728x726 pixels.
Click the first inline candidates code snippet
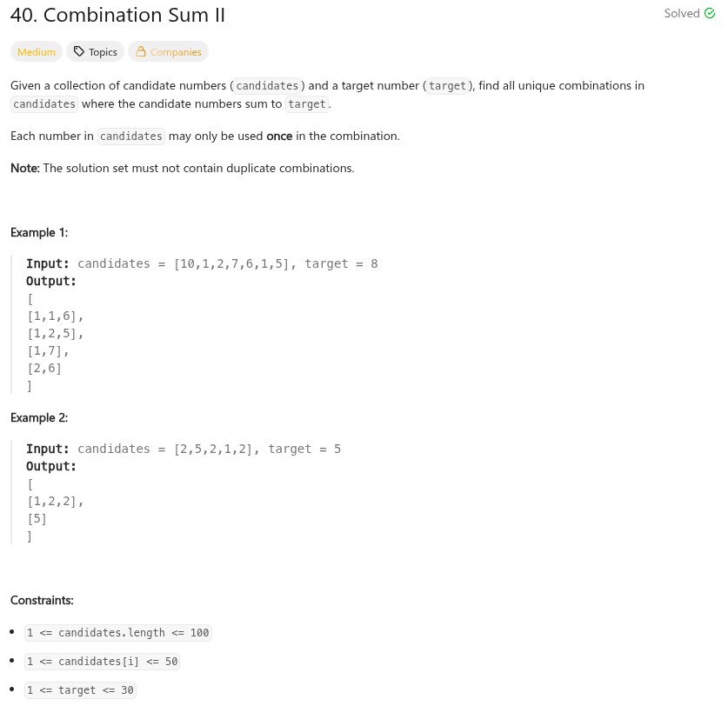269,86
